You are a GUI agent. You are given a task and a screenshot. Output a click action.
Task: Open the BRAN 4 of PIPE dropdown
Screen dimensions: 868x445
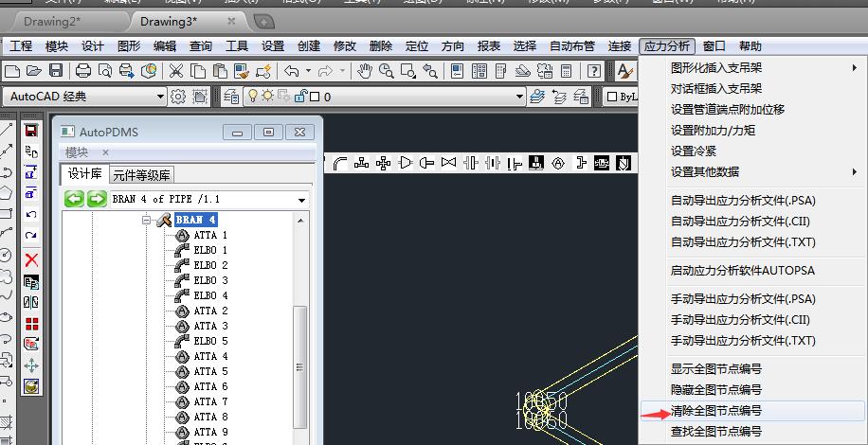coord(301,200)
